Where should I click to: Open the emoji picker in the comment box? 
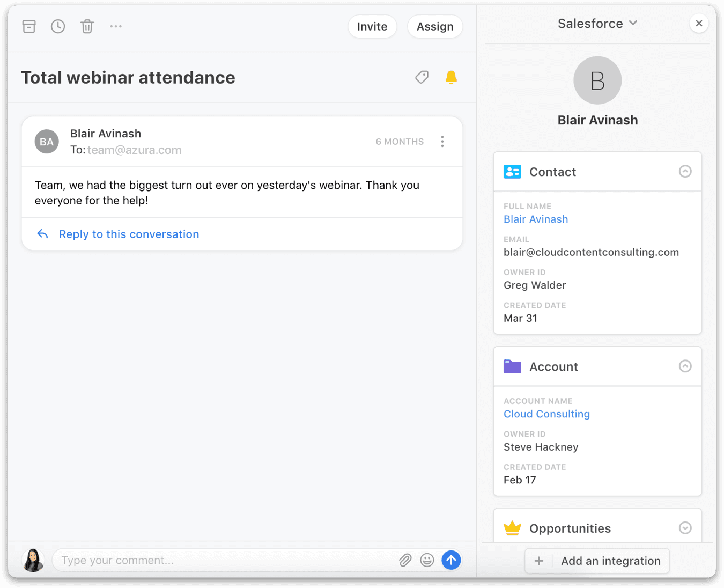click(x=427, y=560)
